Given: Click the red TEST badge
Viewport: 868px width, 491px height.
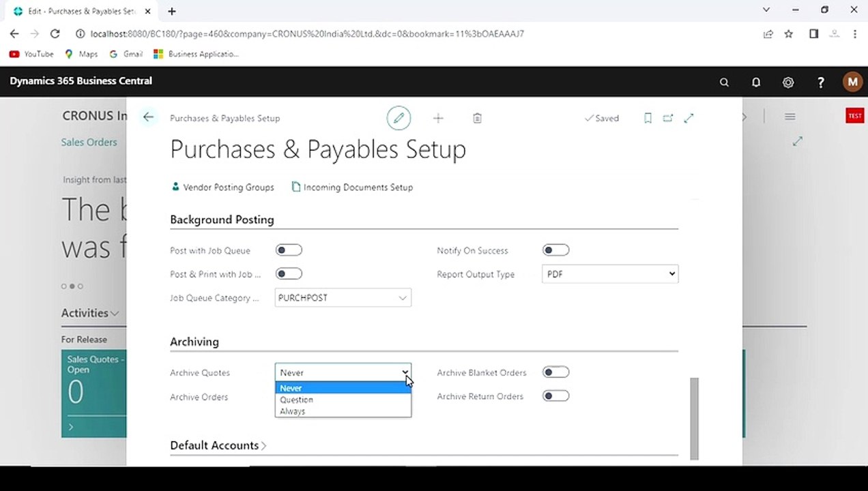Looking at the screenshot, I should click(854, 116).
